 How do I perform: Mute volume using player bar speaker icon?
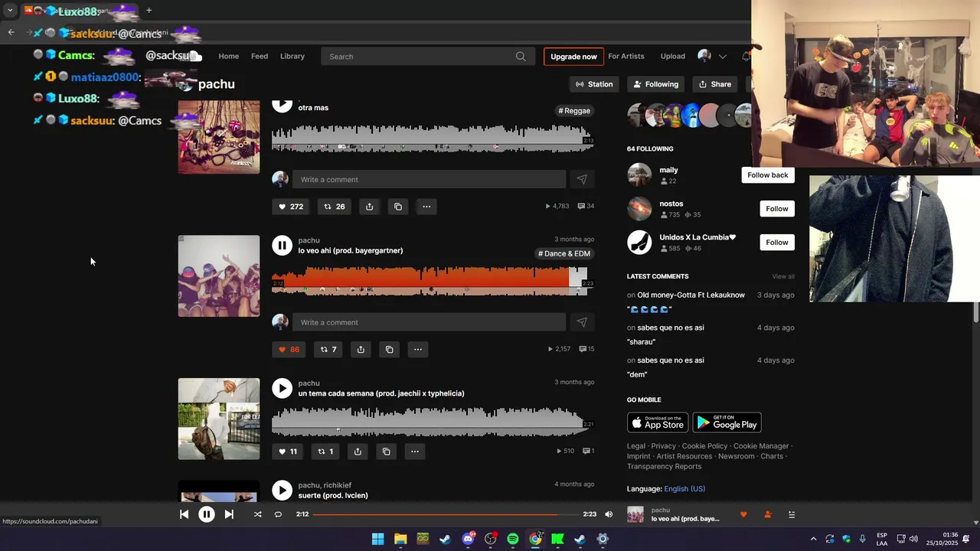click(609, 514)
